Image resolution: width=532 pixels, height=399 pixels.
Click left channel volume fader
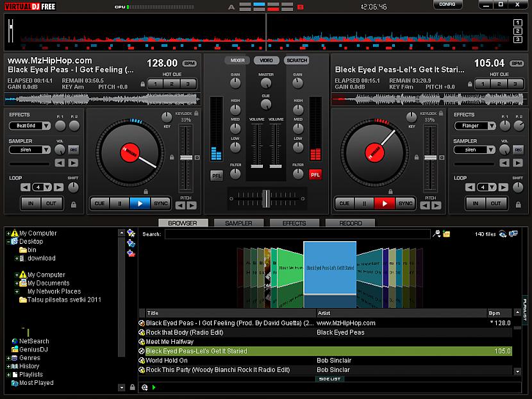point(257,166)
